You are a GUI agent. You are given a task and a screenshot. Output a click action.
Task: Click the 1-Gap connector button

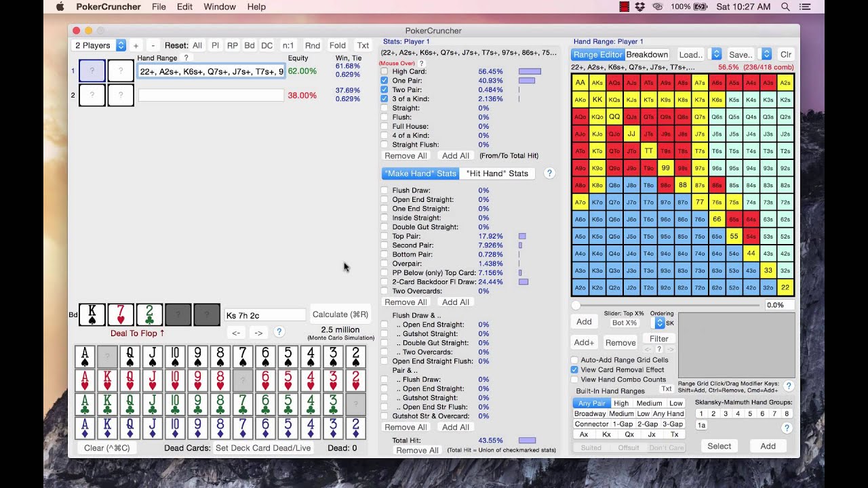623,424
